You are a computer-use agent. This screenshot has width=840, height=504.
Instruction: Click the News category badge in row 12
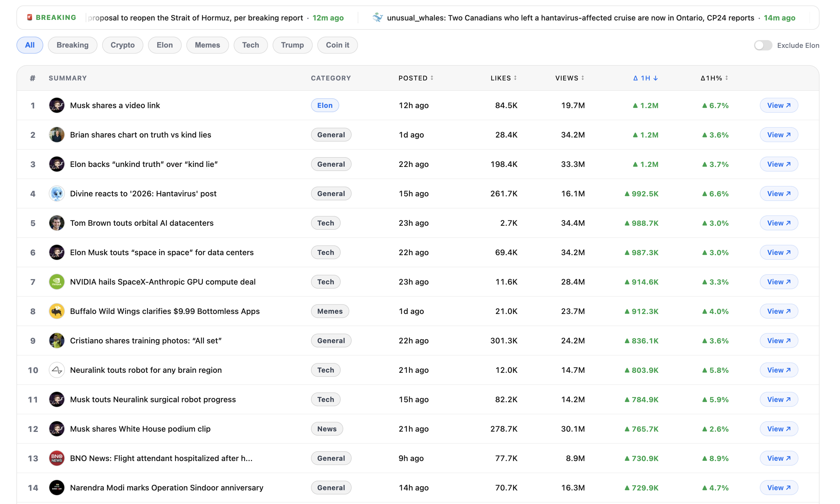coord(327,429)
